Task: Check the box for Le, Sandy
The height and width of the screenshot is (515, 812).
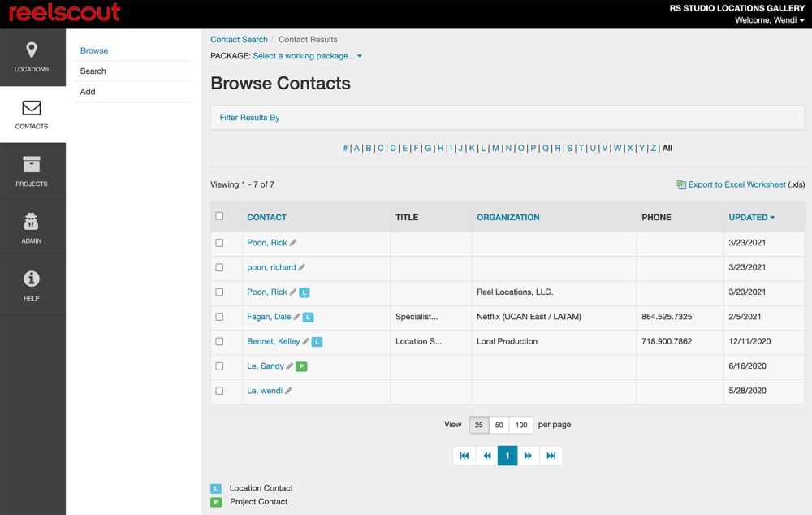Action: (x=219, y=366)
